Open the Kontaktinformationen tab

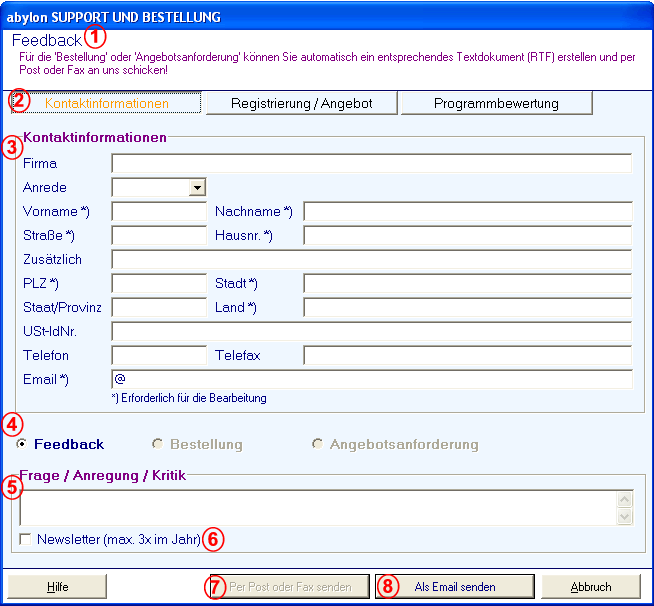(107, 103)
